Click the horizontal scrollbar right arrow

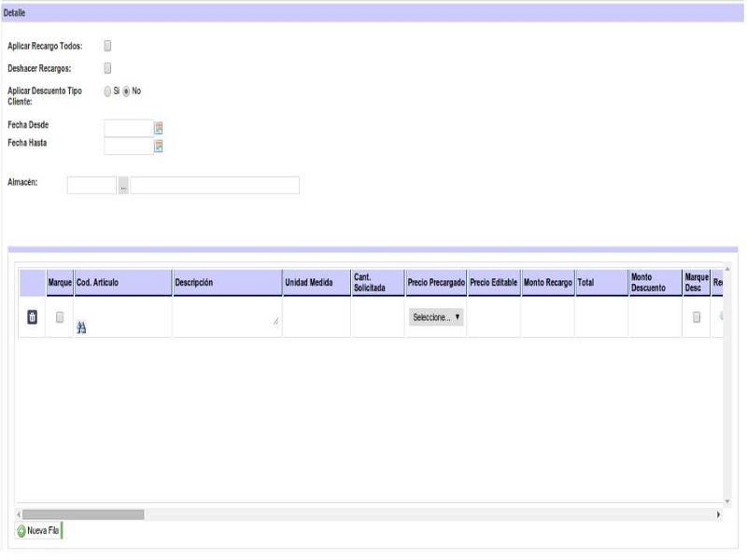coord(718,514)
